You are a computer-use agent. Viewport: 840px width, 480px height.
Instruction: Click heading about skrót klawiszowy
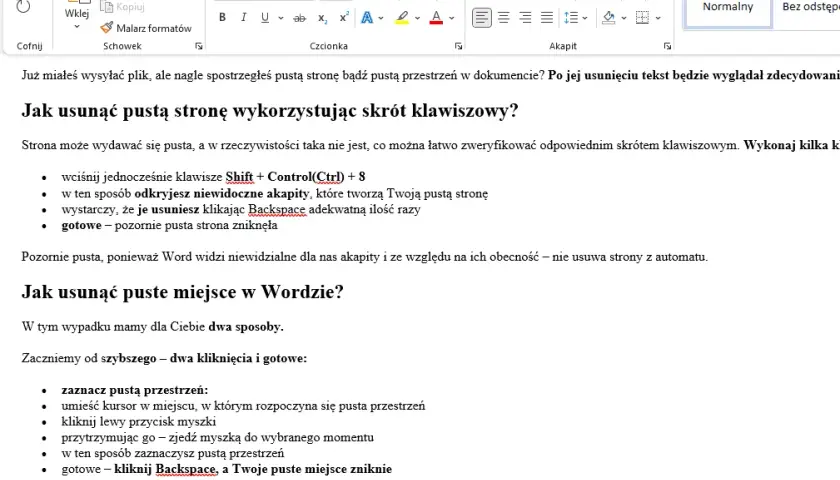pos(270,111)
